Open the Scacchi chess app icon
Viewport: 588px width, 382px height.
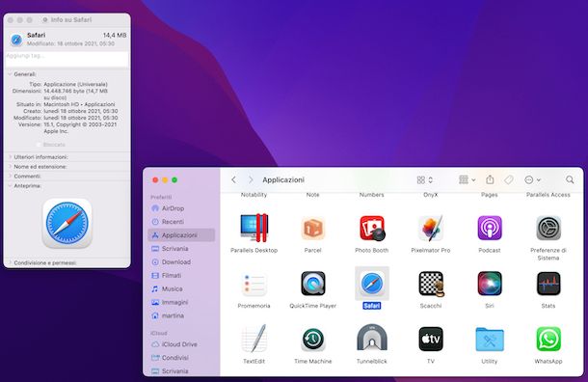[431, 284]
